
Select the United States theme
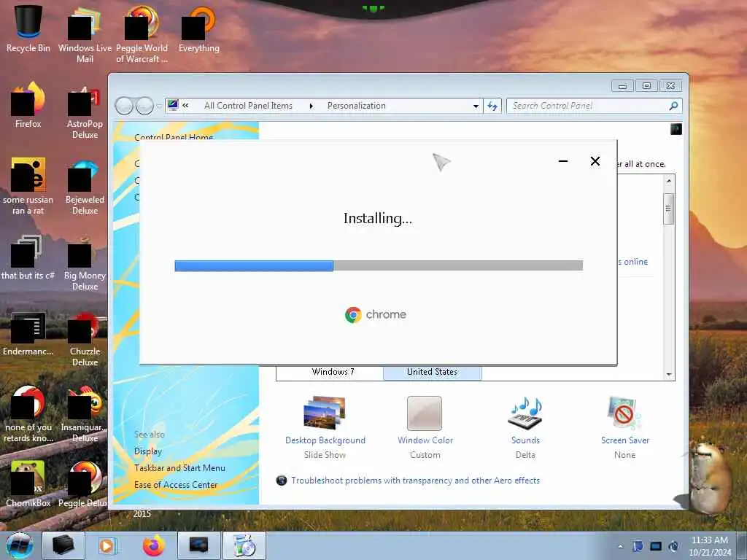(432, 372)
